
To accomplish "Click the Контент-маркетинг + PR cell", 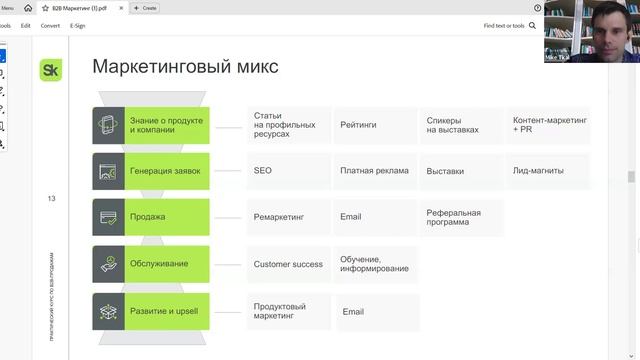I will [548, 125].
